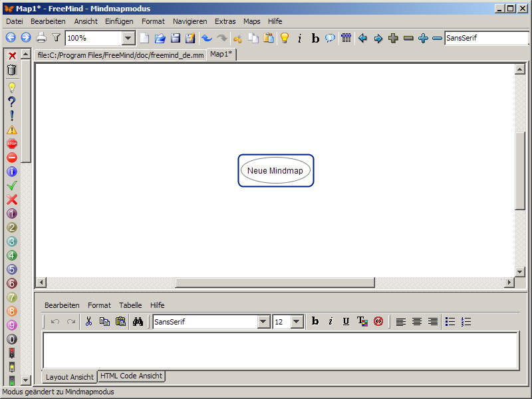Screen dimensions: 532x399
Task: Open the font size 12 dropdown
Action: [297, 322]
